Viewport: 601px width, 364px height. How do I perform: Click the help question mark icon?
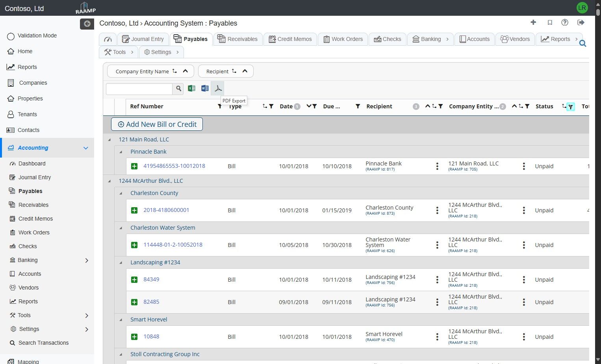pyautogui.click(x=565, y=22)
